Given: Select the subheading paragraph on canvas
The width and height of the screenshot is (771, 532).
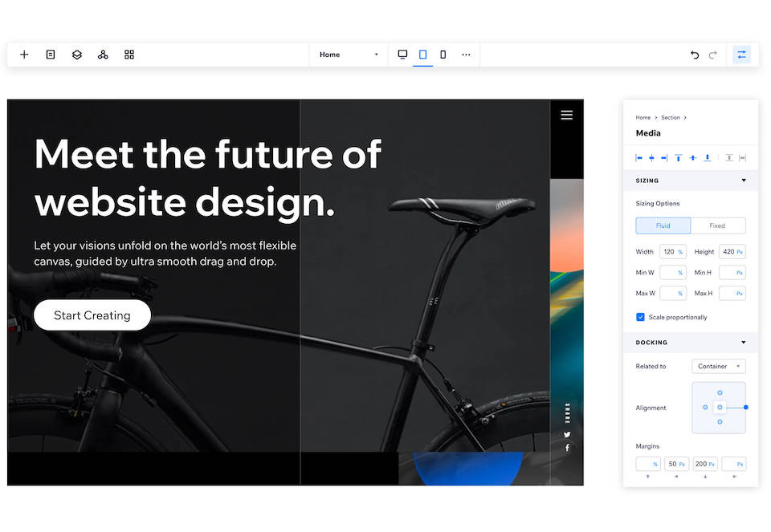Looking at the screenshot, I should 165,254.
